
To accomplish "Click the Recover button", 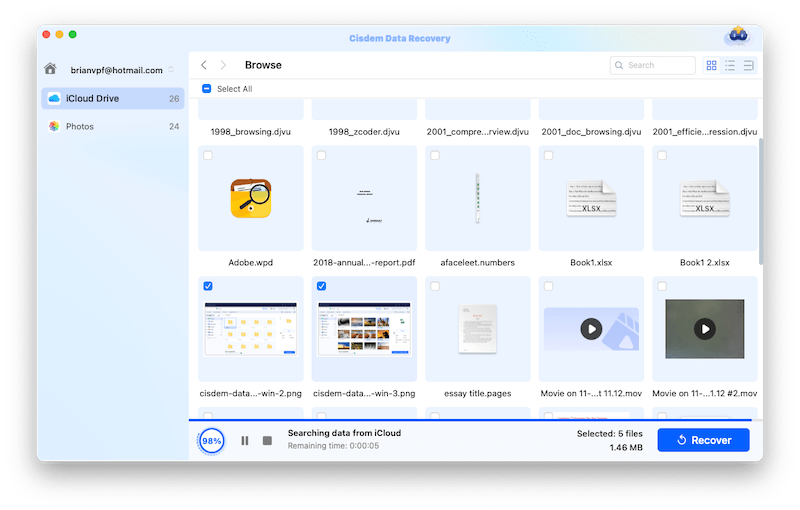I will [x=704, y=440].
